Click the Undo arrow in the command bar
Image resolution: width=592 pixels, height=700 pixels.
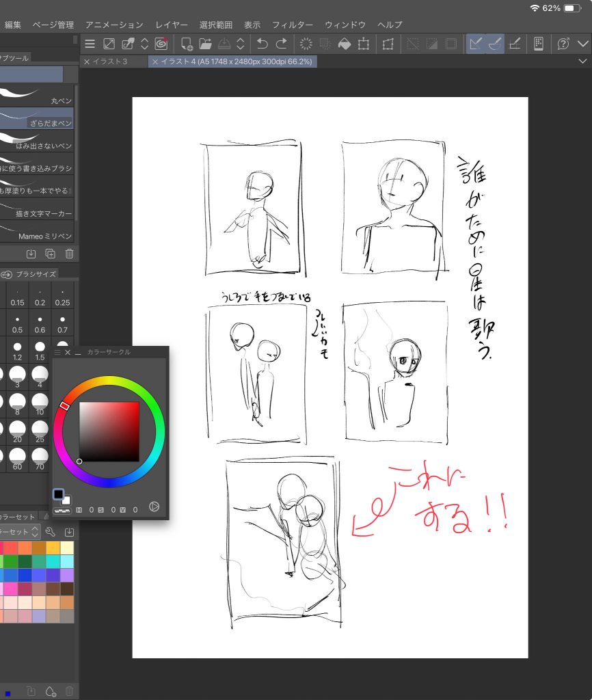click(262, 44)
